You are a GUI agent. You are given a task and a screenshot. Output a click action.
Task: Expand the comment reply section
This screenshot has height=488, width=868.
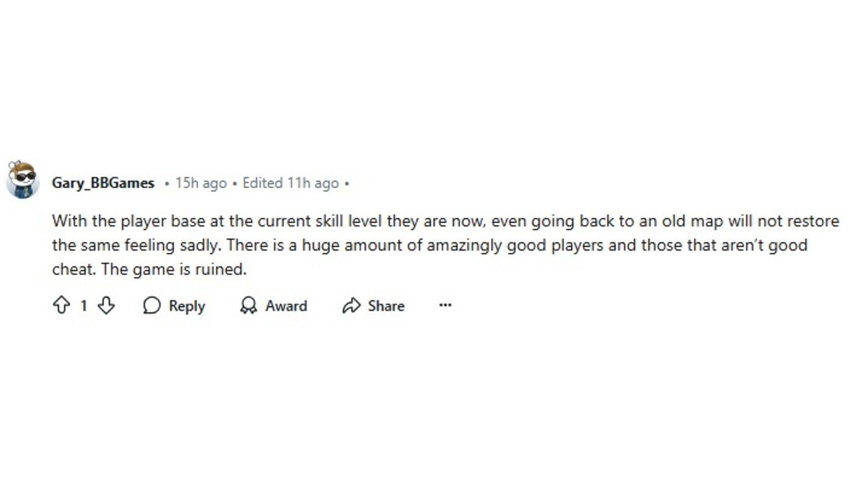174,305
